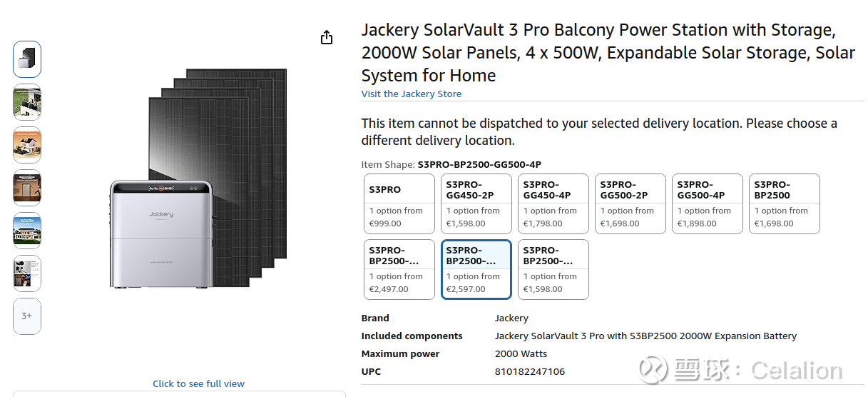Viewport: 868px width, 397px height.
Task: Click the 'Click to see full view' link
Action: [x=198, y=383]
